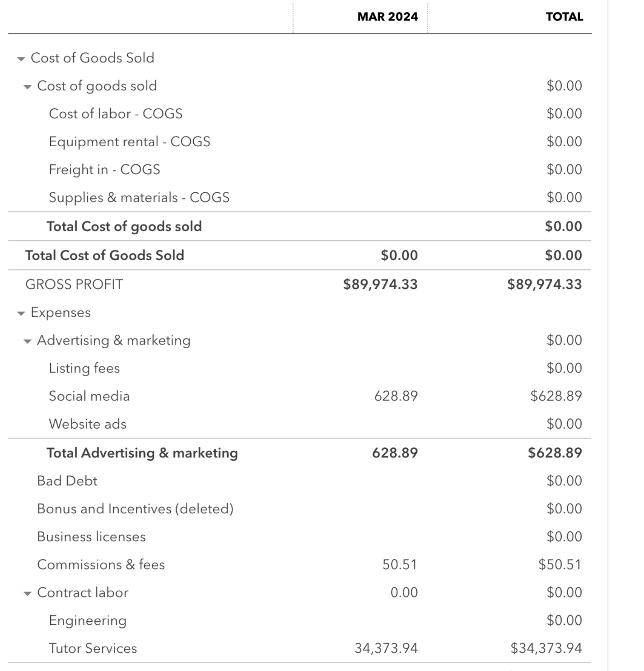Select the Cost of labor - COGS row
Image resolution: width=644 pixels, height=671 pixels.
[299, 114]
